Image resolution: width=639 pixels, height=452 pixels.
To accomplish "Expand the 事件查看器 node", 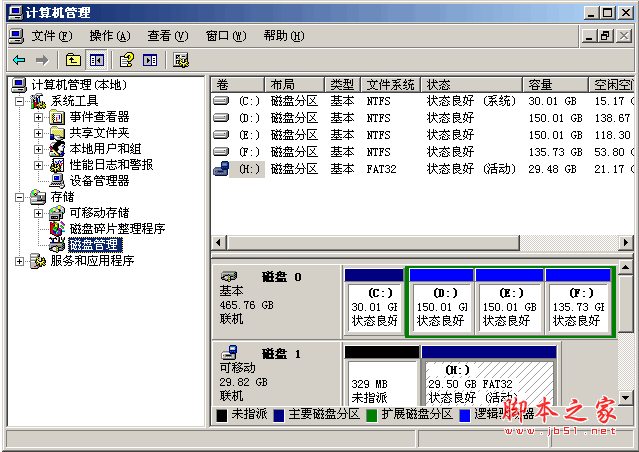I will (x=38, y=117).
